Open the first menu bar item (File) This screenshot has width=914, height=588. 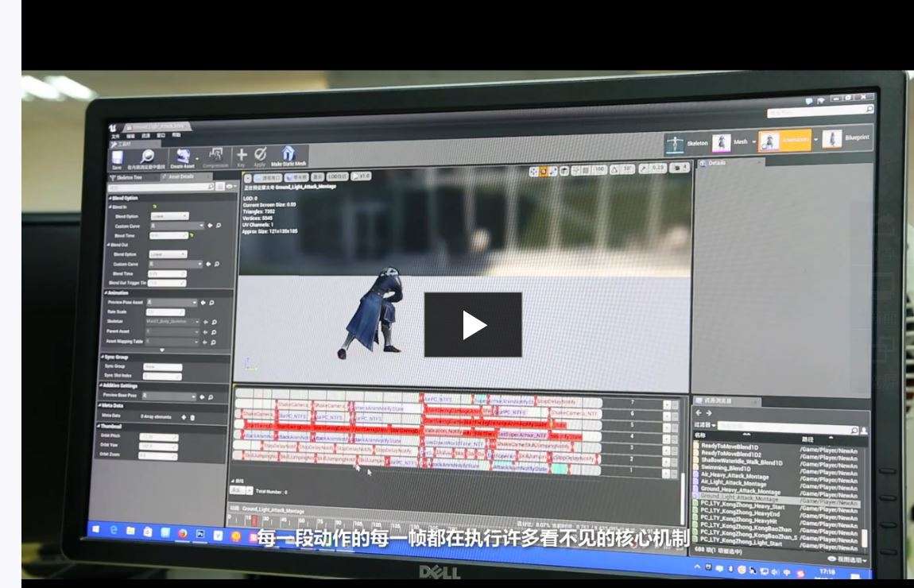click(115, 137)
